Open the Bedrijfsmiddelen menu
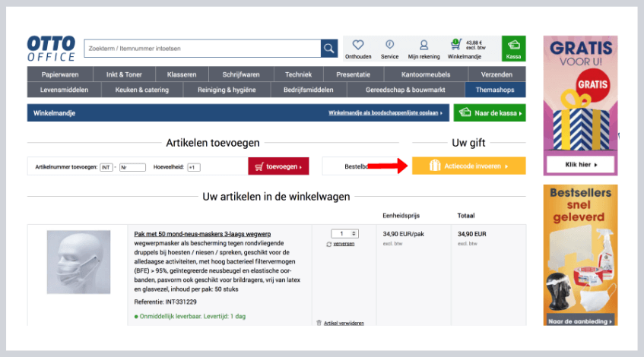Screen dimensions: 644x357 pyautogui.click(x=309, y=90)
